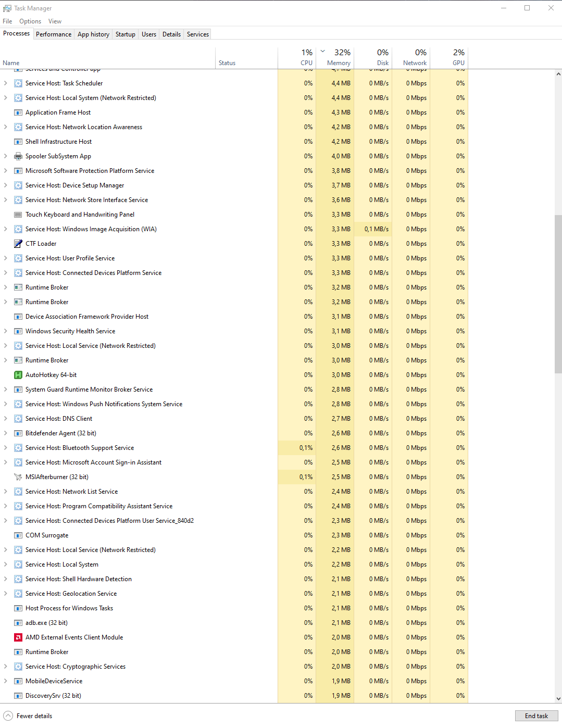Viewport: 562px width, 728px height.
Task: Click the CTF Loader pen icon
Action: pos(18,244)
